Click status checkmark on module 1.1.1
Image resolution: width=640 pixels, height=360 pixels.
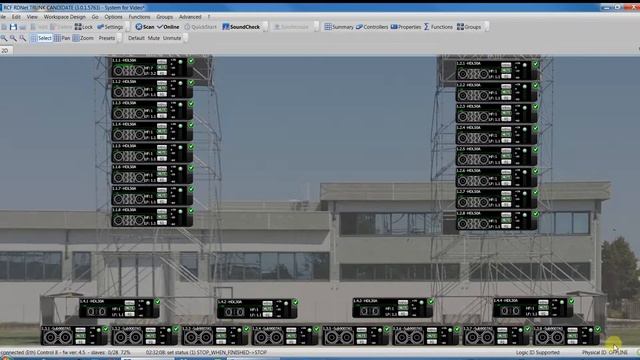pyautogui.click(x=191, y=61)
